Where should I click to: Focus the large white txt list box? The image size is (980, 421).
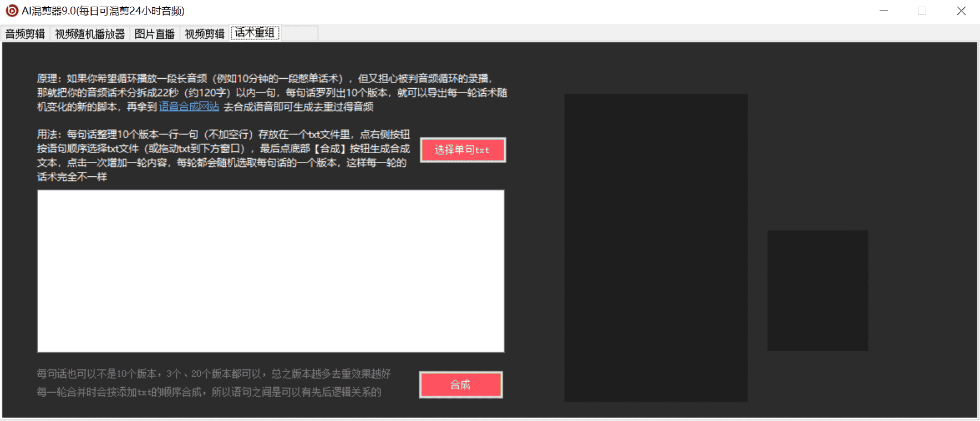[x=271, y=271]
